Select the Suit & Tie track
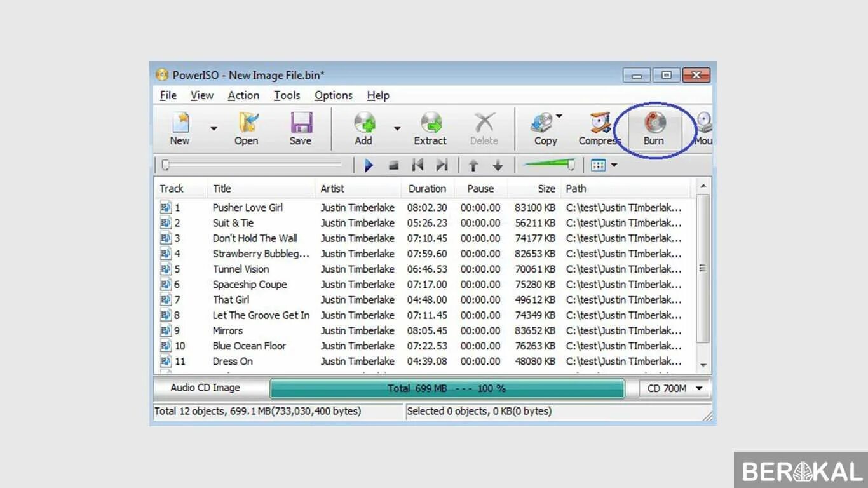 [x=233, y=223]
